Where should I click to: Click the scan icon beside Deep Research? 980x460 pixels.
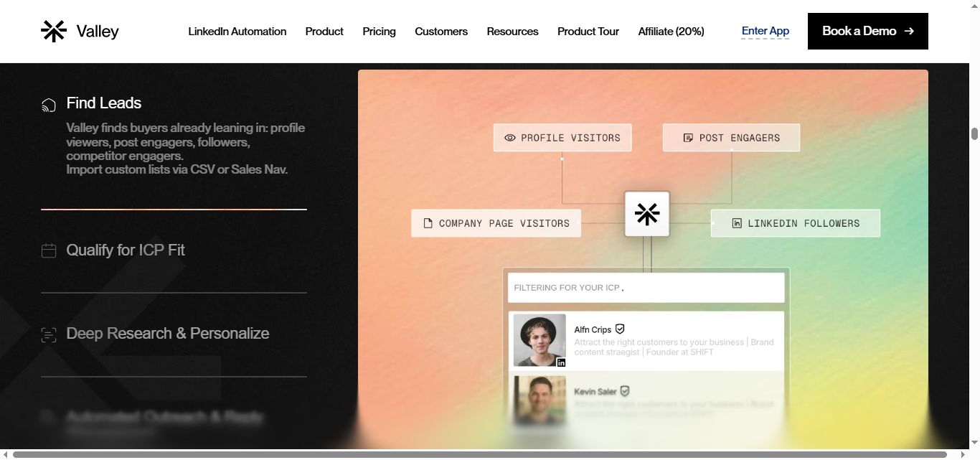[x=49, y=334]
